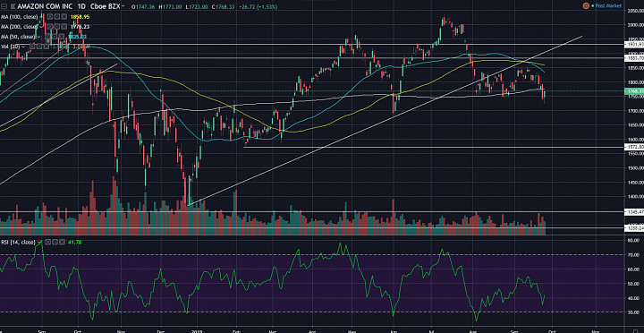Click the AMAZON COM INC symbol title
The height and width of the screenshot is (333, 644).
[45, 6]
